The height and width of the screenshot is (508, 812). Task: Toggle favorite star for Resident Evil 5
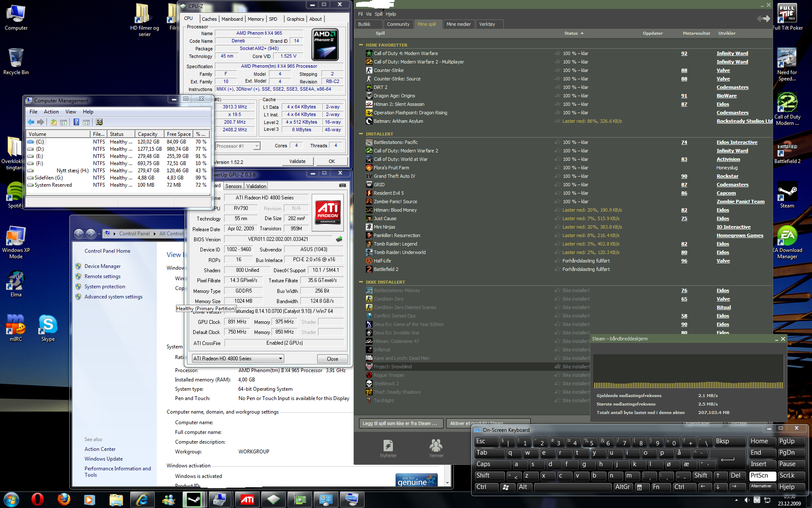[557, 193]
